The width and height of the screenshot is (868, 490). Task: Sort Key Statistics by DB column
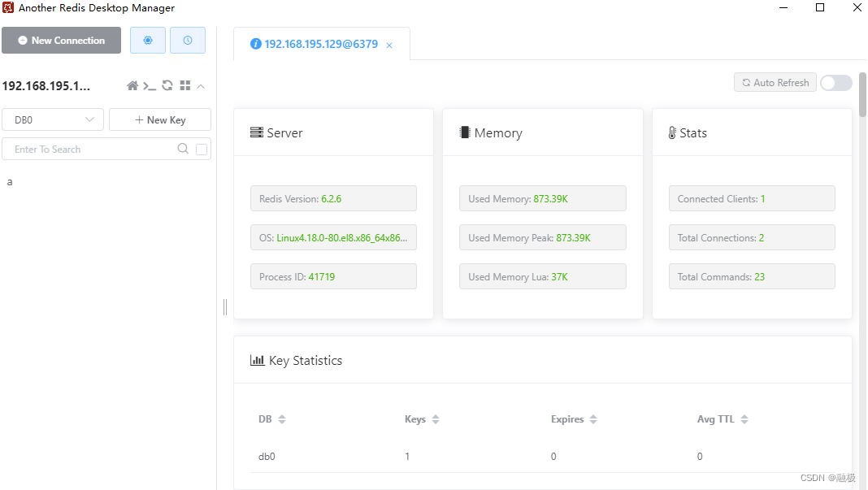coord(282,419)
